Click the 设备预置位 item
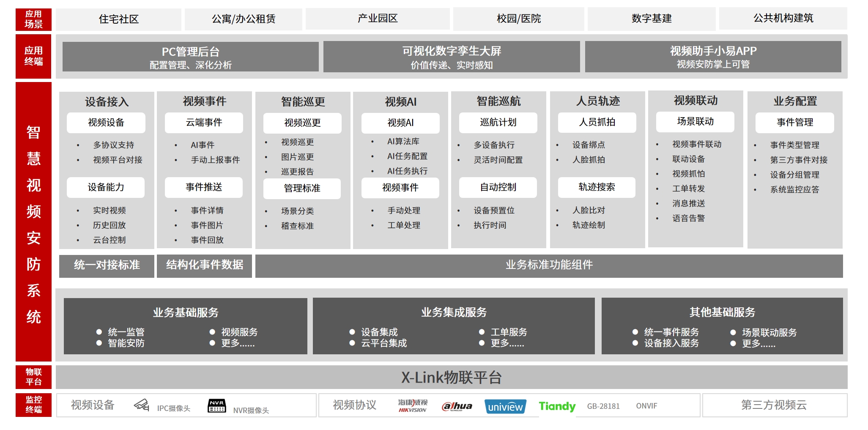This screenshot has width=868, height=430. pos(494,211)
